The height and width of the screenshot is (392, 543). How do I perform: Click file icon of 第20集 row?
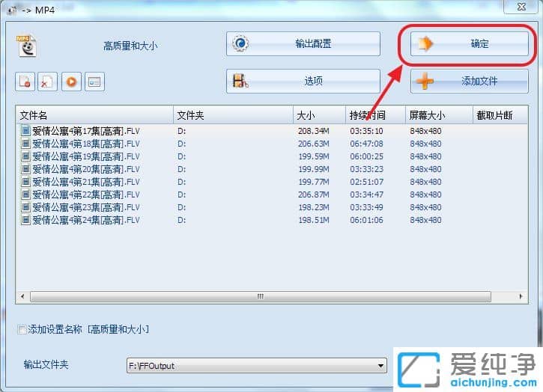click(x=25, y=169)
